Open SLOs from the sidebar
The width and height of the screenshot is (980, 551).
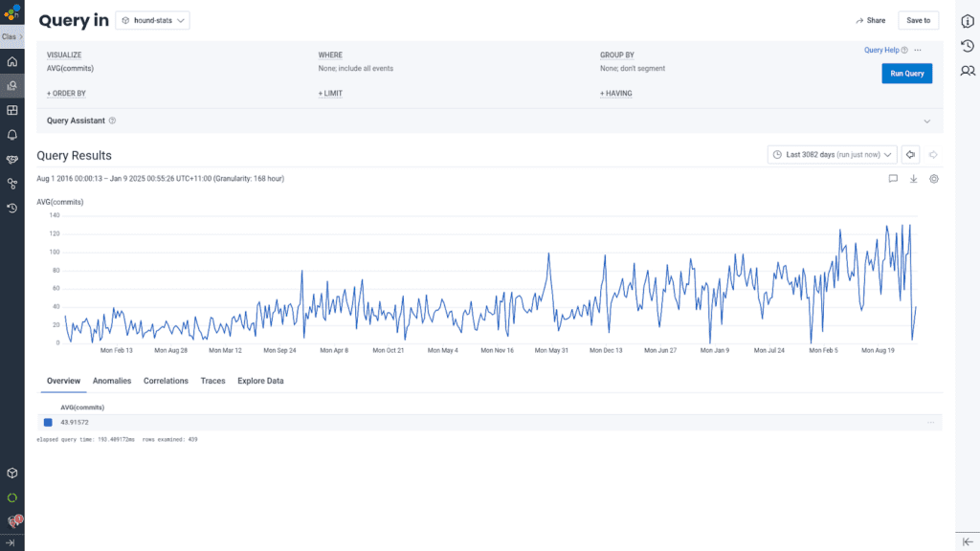[11, 160]
